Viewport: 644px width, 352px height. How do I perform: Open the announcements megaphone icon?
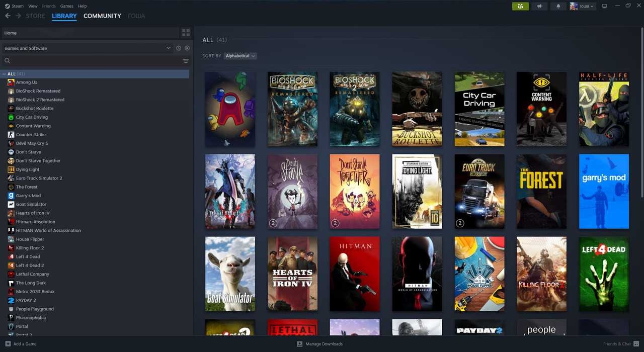click(539, 6)
